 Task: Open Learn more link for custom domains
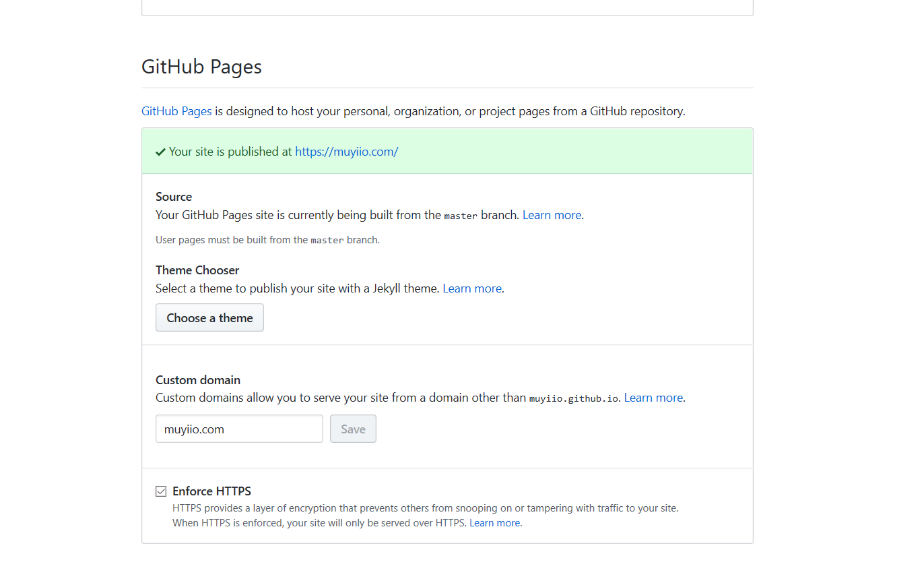(x=653, y=398)
